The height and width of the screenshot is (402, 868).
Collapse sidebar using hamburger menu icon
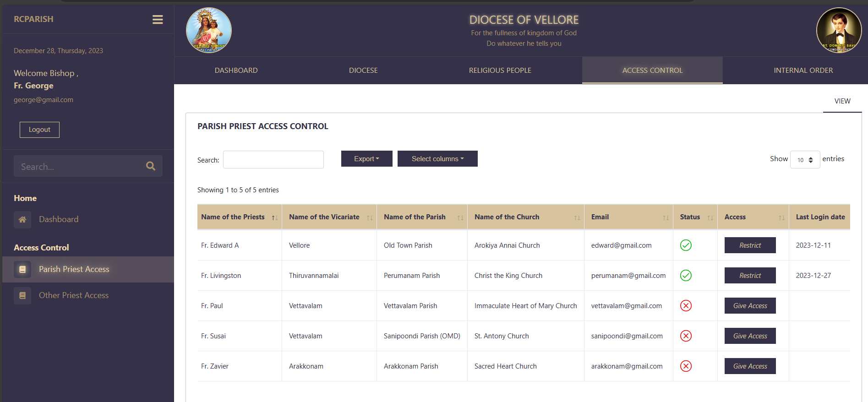point(158,20)
